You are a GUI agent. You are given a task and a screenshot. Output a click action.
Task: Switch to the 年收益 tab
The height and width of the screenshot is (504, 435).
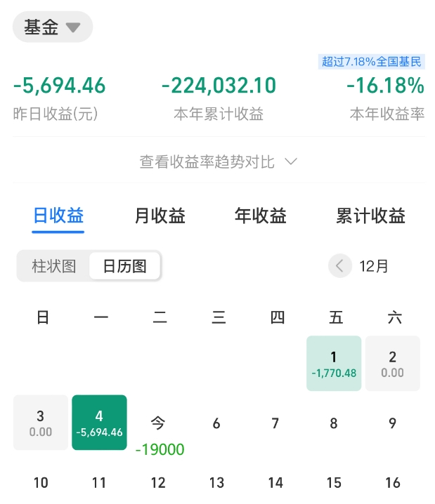click(261, 215)
